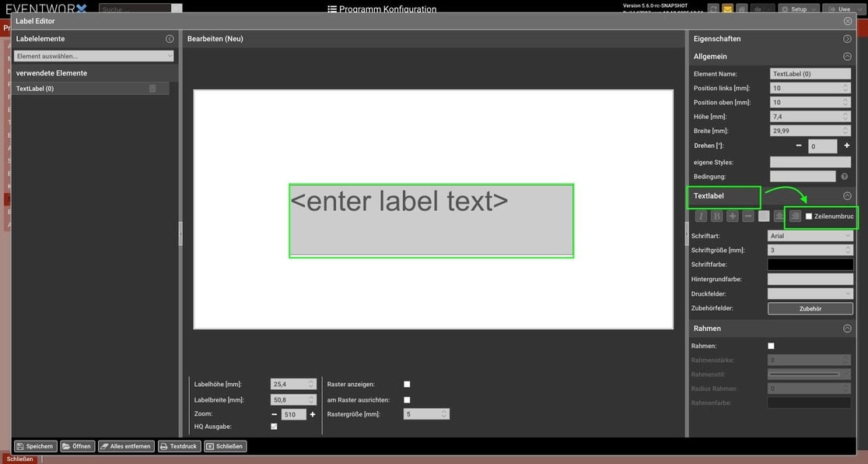Enable the Raster anzeigen checkbox
This screenshot has height=464, width=868.
pos(407,385)
